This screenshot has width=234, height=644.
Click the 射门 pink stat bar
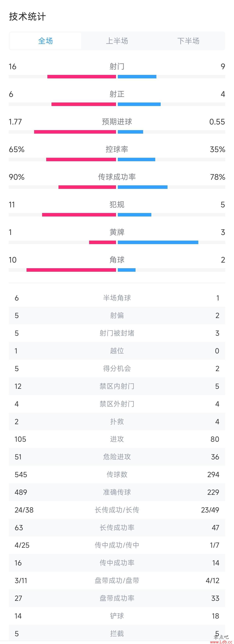(x=82, y=77)
